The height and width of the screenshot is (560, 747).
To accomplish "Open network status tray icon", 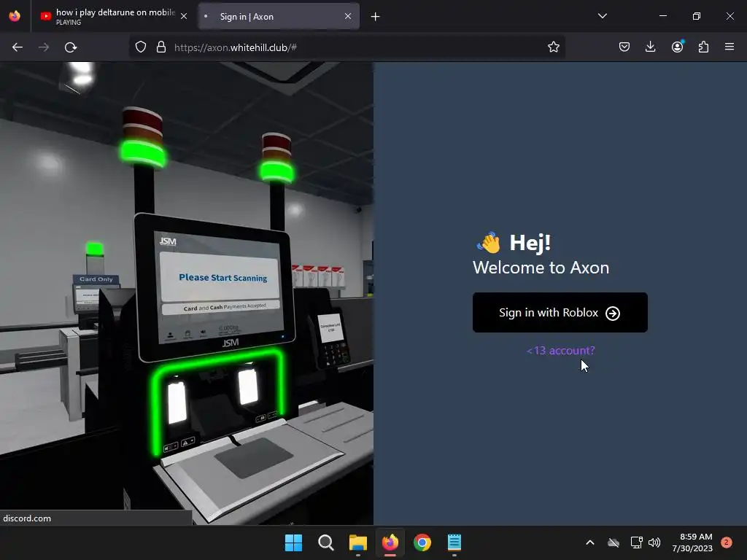I will tap(636, 542).
